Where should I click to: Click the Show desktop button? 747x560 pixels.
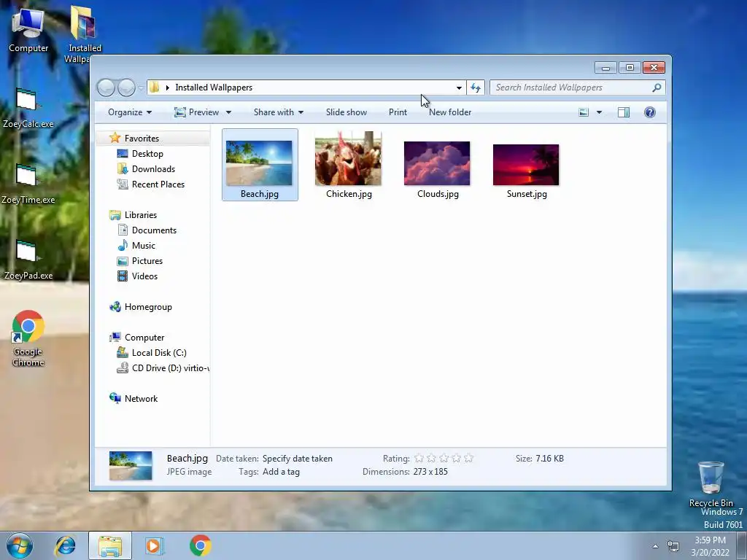click(x=742, y=545)
